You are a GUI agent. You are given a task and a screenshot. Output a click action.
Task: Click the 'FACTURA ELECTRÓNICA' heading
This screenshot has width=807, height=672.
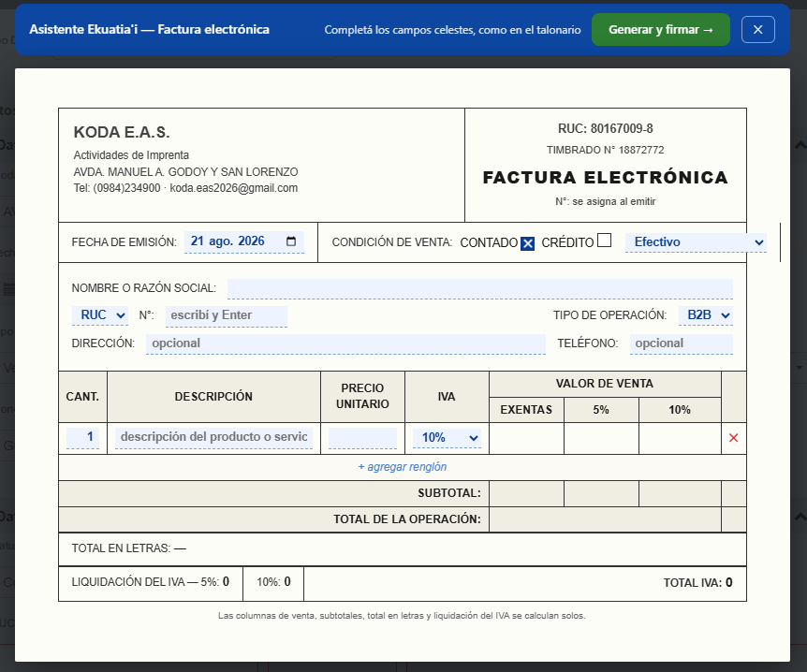tap(605, 177)
